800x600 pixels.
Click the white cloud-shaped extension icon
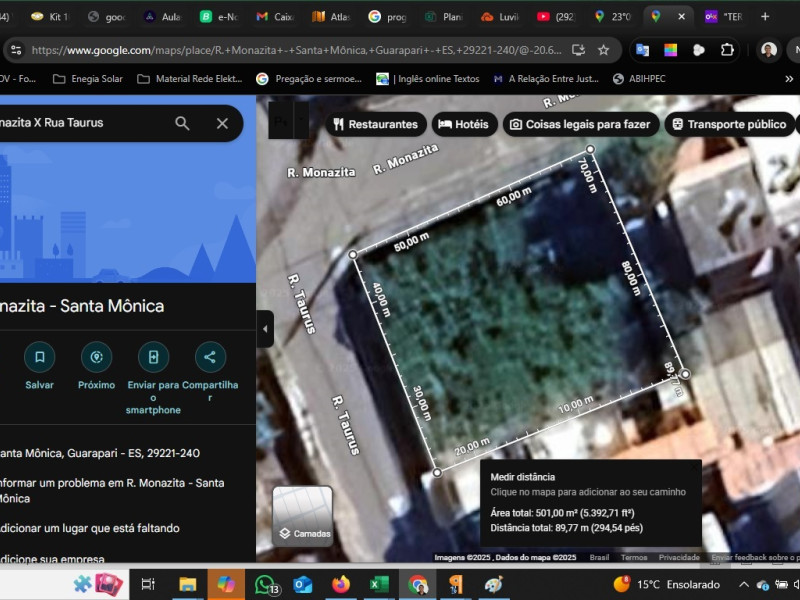(x=699, y=50)
